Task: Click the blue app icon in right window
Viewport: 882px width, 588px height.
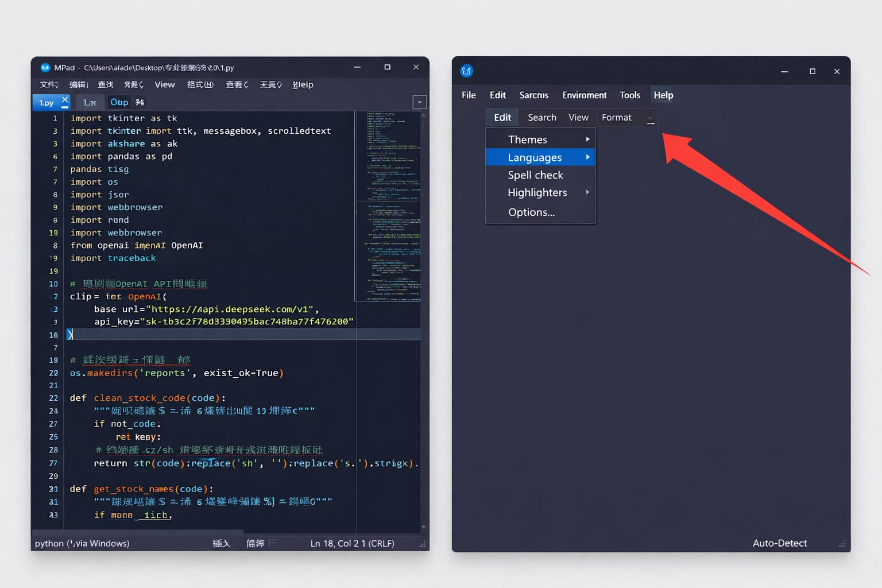Action: coord(466,71)
